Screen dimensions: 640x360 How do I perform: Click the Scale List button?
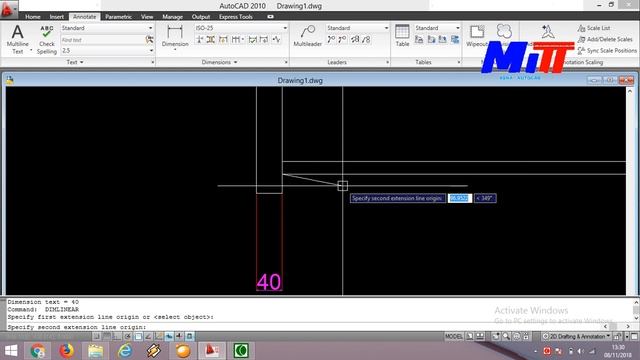(x=594, y=28)
